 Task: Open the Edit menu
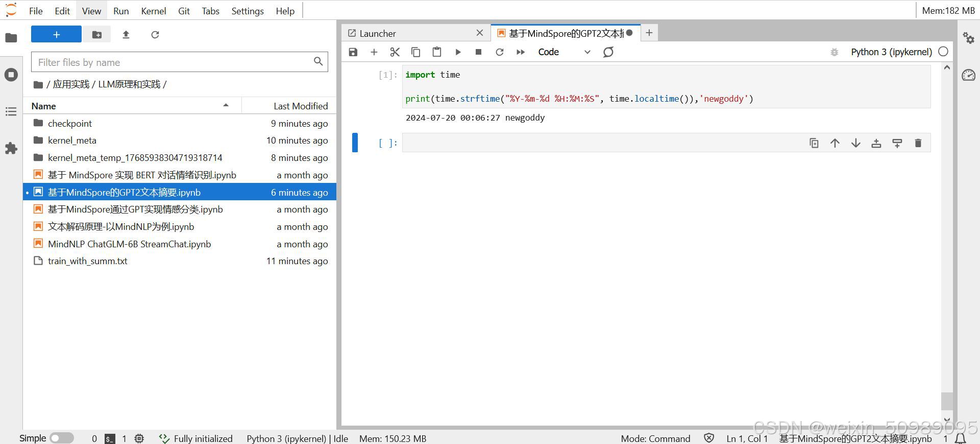[62, 11]
